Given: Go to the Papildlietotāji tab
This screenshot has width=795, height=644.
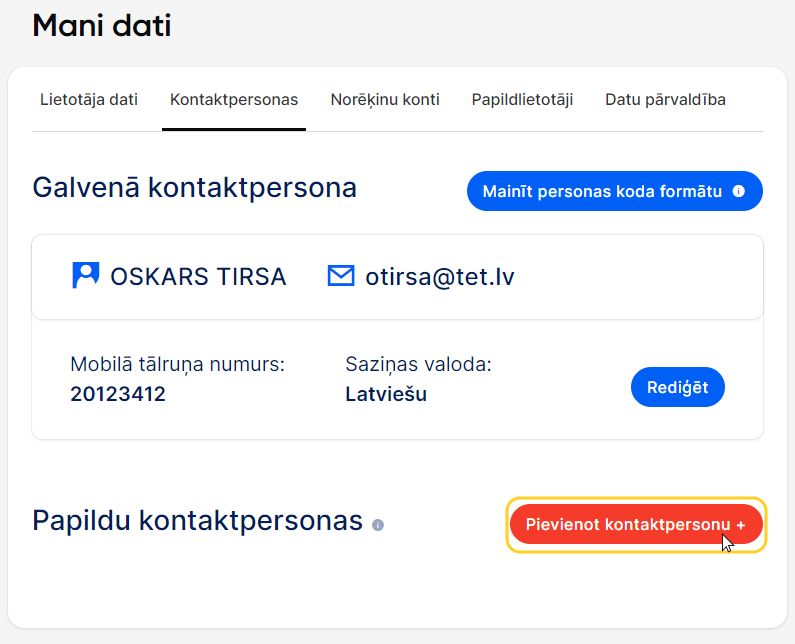Looking at the screenshot, I should click(522, 99).
